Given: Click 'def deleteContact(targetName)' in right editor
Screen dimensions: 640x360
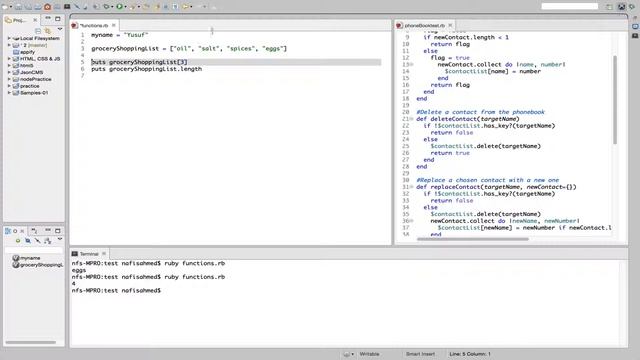Looking at the screenshot, I should [468, 119].
